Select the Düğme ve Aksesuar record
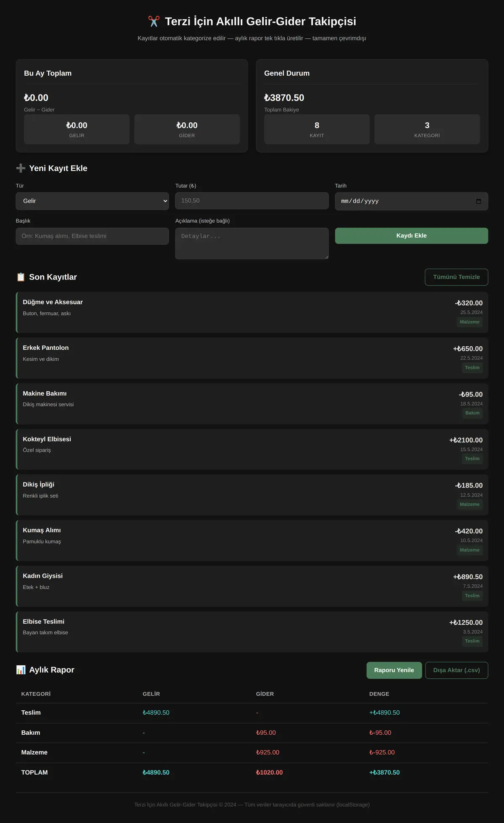504x823 pixels. tap(252, 312)
